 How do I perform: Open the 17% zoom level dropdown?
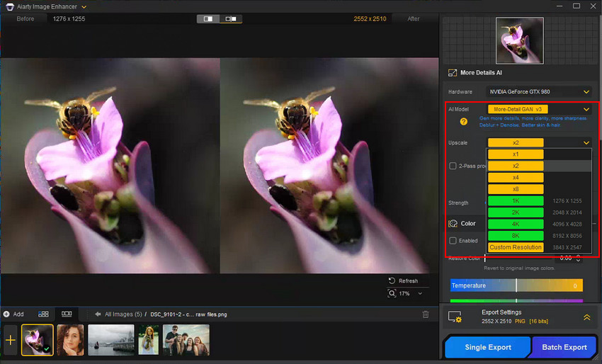420,293
